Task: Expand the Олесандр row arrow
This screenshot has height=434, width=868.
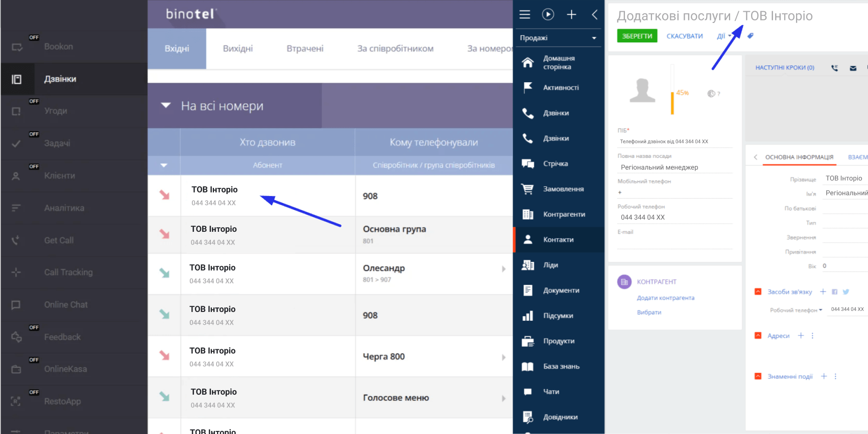Action: [503, 269]
